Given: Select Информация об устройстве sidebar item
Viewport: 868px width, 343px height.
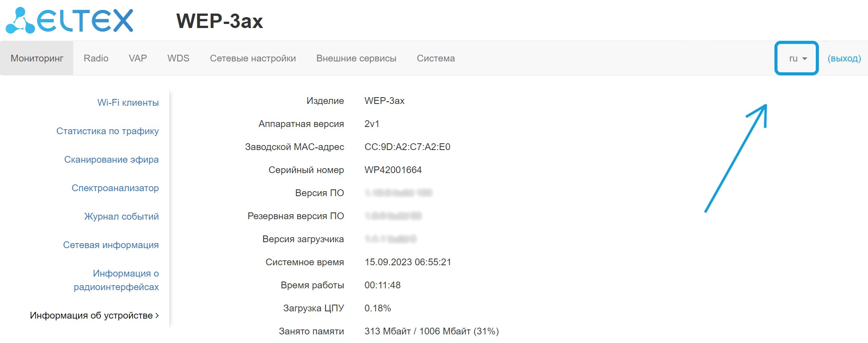Looking at the screenshot, I should tap(94, 315).
